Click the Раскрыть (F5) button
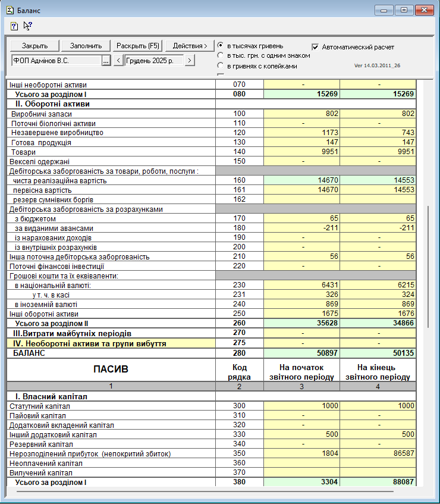This screenshot has height=504, width=440. click(x=138, y=46)
